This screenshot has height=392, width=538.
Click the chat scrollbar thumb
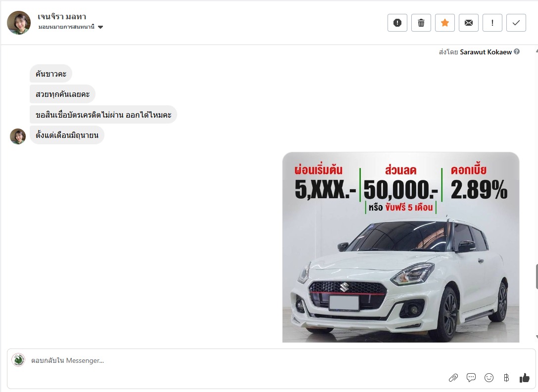[536, 277]
